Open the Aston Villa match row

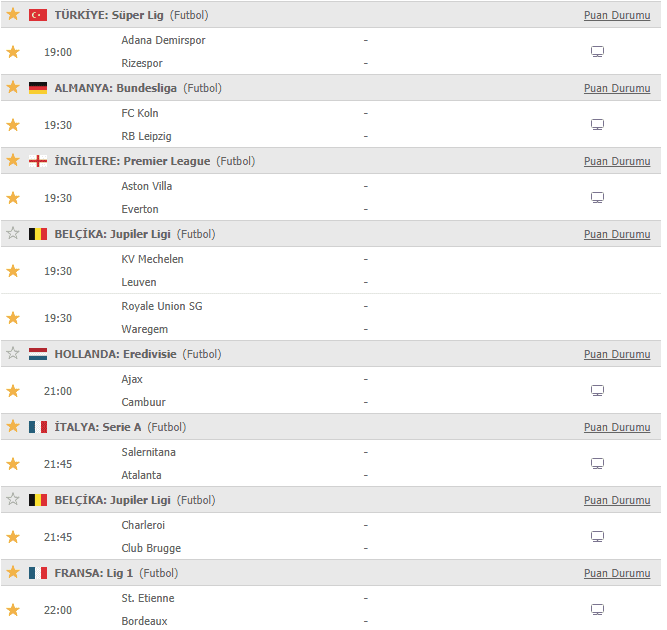coord(331,197)
